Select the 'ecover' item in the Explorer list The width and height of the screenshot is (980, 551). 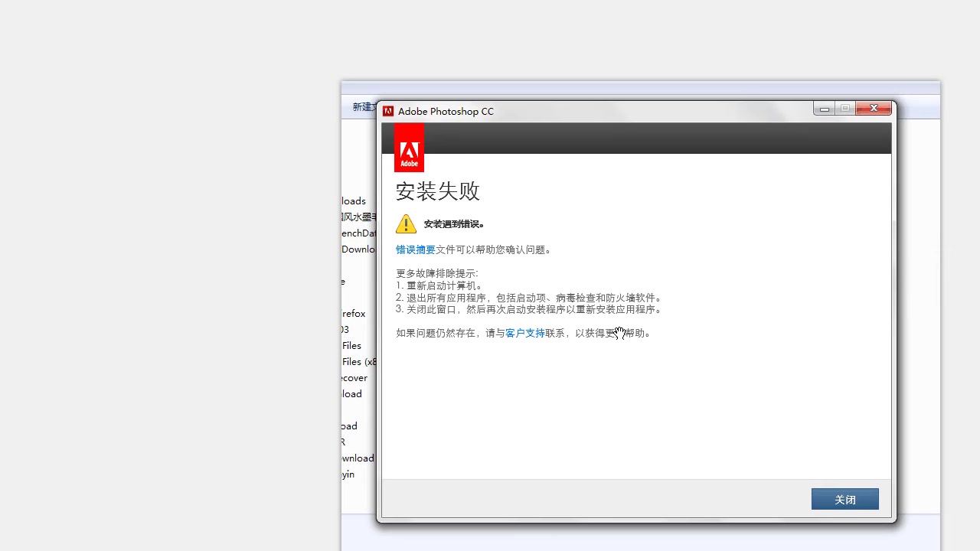click(x=354, y=378)
